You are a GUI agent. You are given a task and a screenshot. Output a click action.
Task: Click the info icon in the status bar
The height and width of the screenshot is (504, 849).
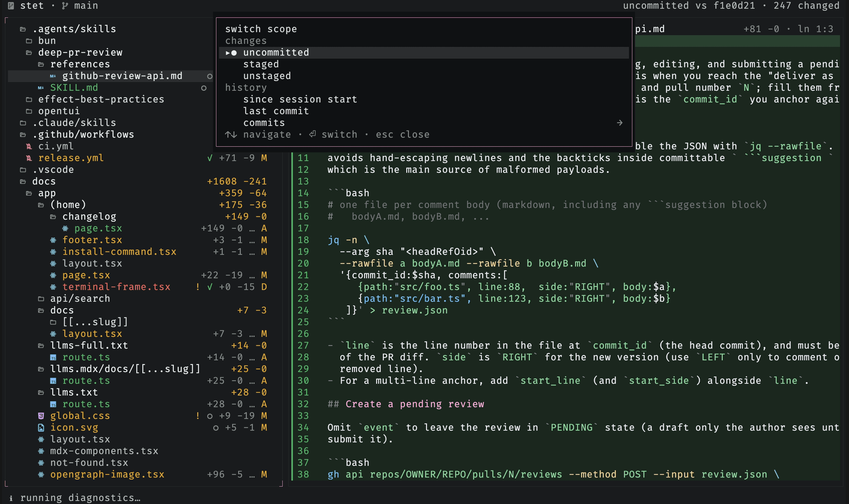(11, 498)
